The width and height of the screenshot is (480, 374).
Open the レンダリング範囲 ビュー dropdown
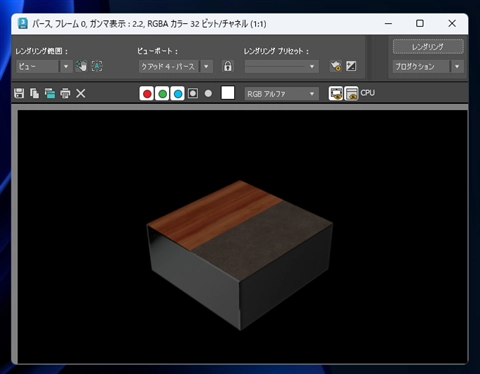44,66
